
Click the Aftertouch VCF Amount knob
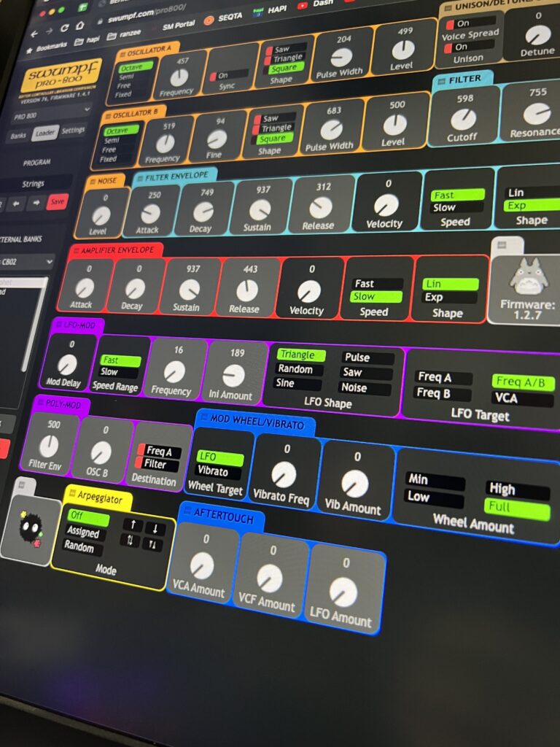(x=269, y=578)
